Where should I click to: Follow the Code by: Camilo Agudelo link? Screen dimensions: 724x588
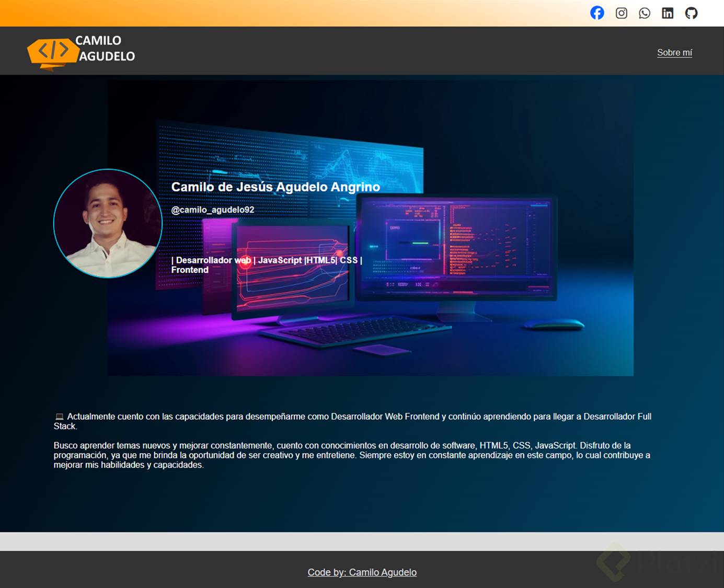362,572
